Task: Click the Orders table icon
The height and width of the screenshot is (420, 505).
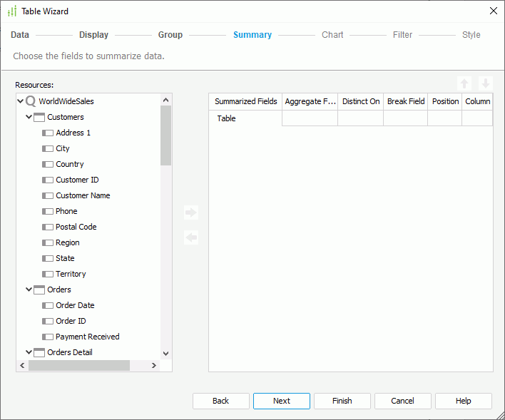Action: [39, 290]
